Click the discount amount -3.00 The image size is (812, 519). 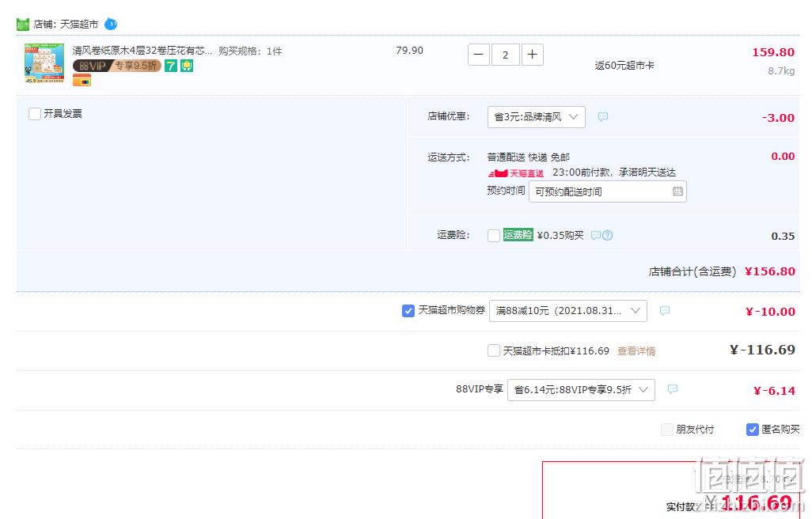click(x=778, y=118)
